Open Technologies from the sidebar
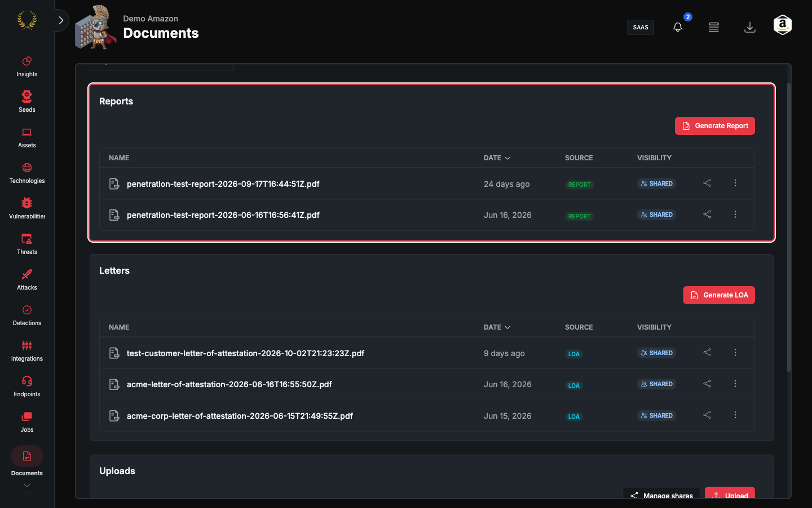This screenshot has width=812, height=508. 27,173
